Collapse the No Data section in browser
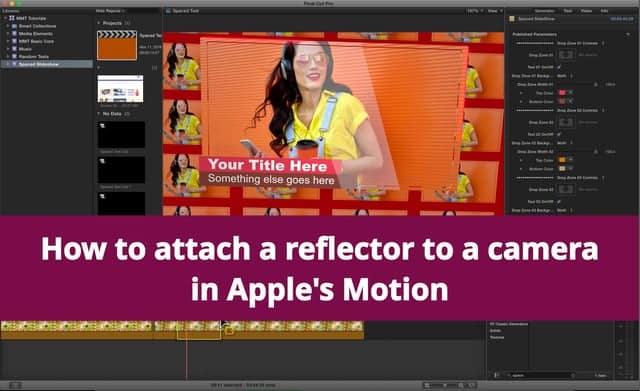Viewport: 640px width, 391px height. [99, 114]
